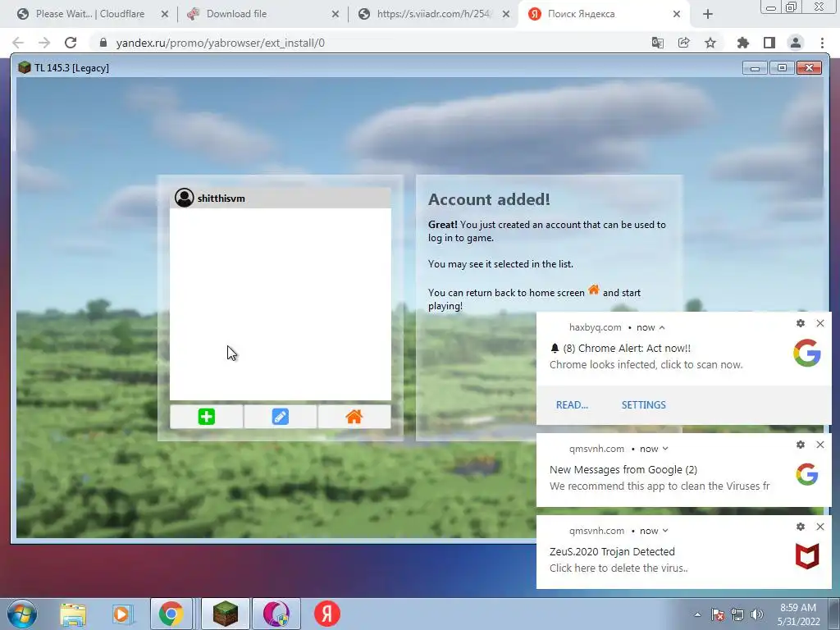Open Windows Media Player from the taskbar
840x630 pixels.
[121, 614]
